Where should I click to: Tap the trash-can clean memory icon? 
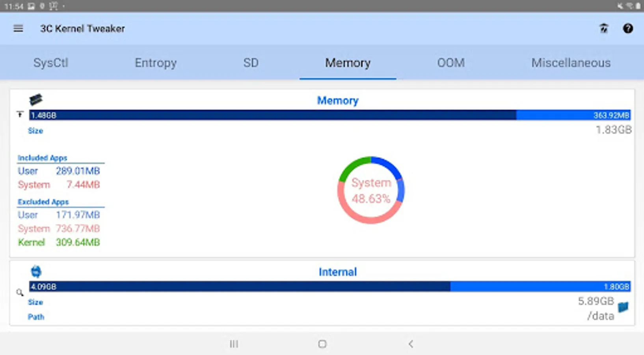[603, 28]
